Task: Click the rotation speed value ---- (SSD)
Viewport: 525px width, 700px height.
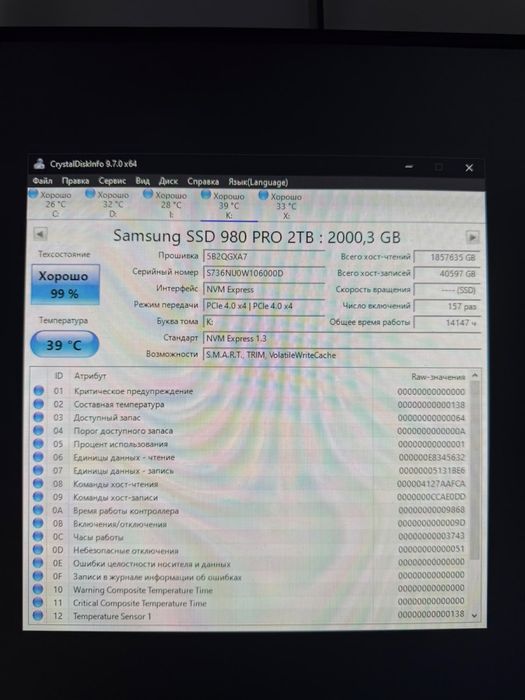Action: 447,290
